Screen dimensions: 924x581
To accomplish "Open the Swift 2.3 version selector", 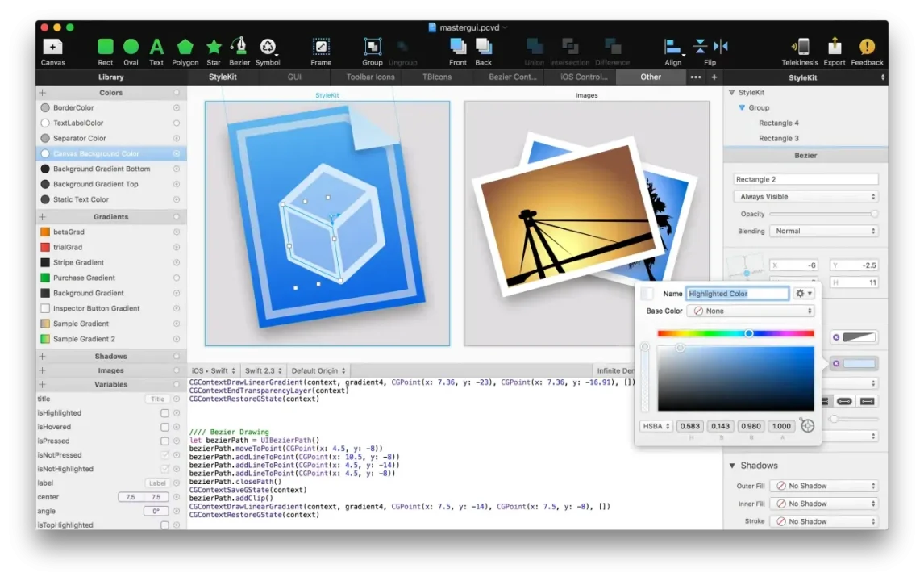I will [264, 370].
